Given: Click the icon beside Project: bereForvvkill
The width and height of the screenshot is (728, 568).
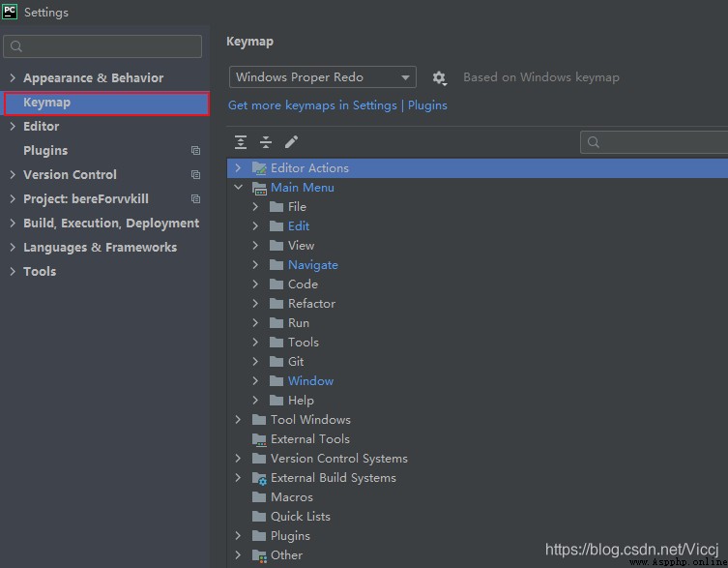Looking at the screenshot, I should (x=195, y=199).
